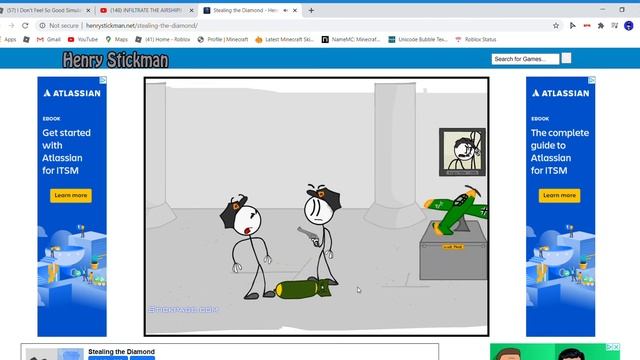Click the Atlassian logo in right ad

[x=560, y=93]
